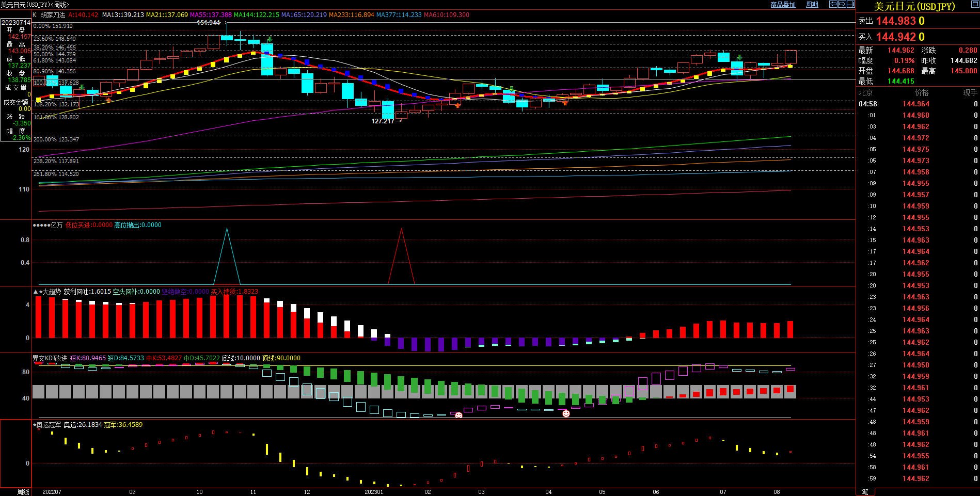Click the 151.944 high price label

coord(209,23)
